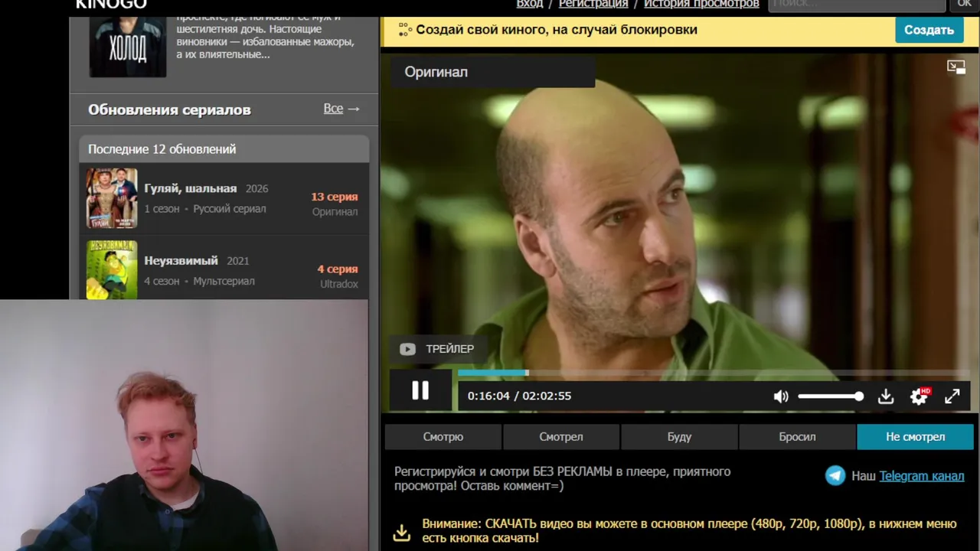Click KINOGO site logo

[x=111, y=5]
